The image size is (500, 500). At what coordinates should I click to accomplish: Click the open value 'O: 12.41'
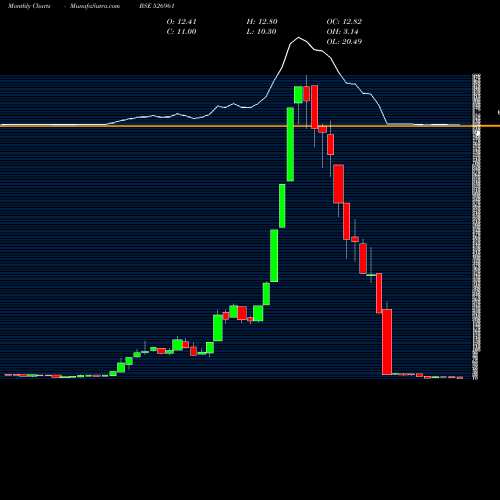tap(182, 22)
